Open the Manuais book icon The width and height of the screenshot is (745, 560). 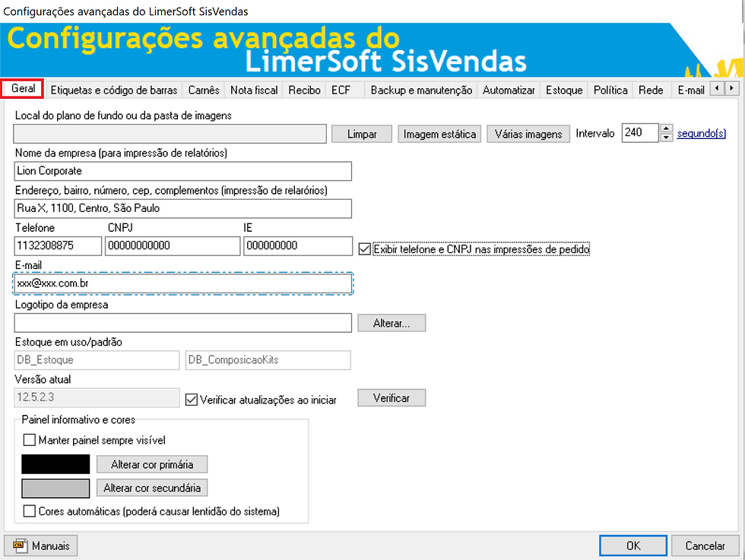pyautogui.click(x=19, y=546)
